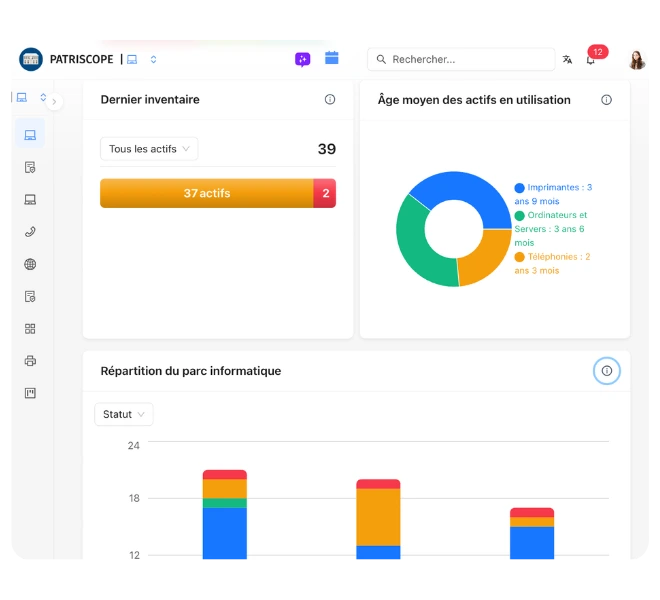Show info for Dernier inventaire card
Screen dimensions: 660x600
click(x=330, y=99)
